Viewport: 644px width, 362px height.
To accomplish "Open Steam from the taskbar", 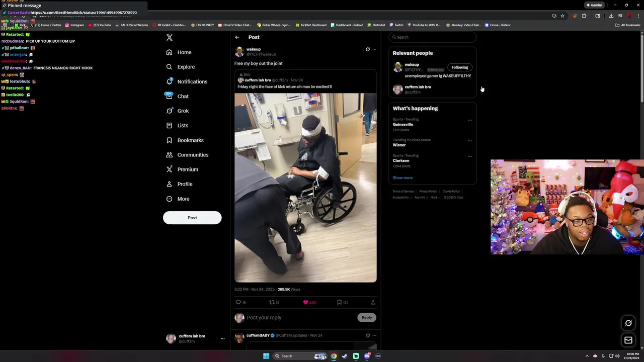I will click(x=345, y=356).
